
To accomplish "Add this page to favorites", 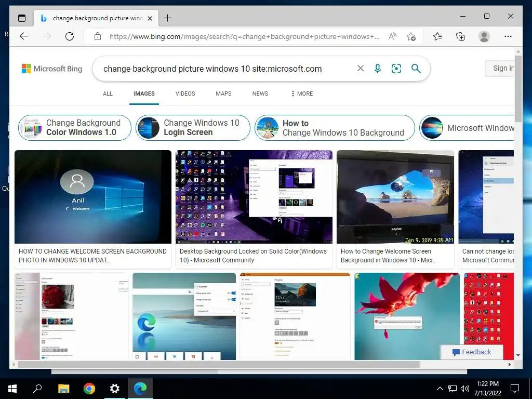I will (x=411, y=37).
